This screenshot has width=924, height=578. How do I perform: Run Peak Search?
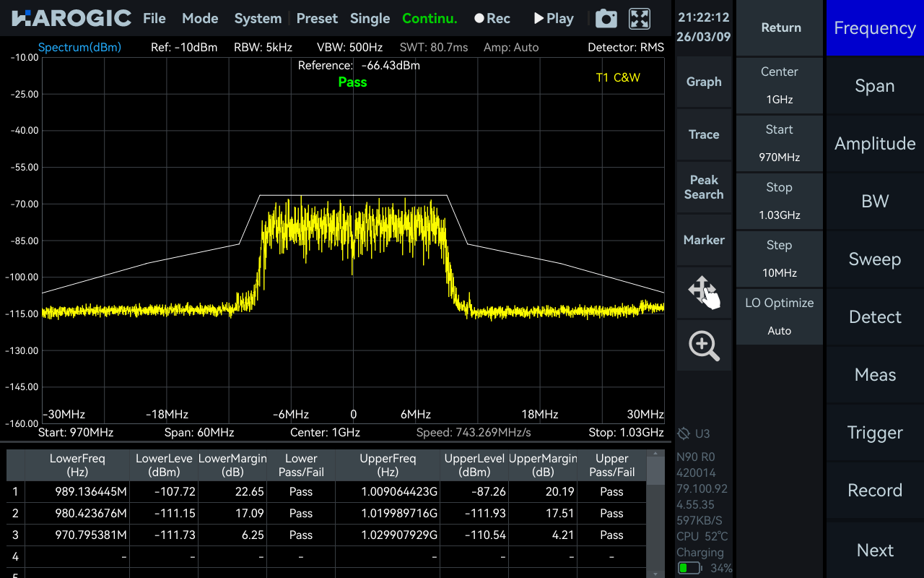coord(704,187)
